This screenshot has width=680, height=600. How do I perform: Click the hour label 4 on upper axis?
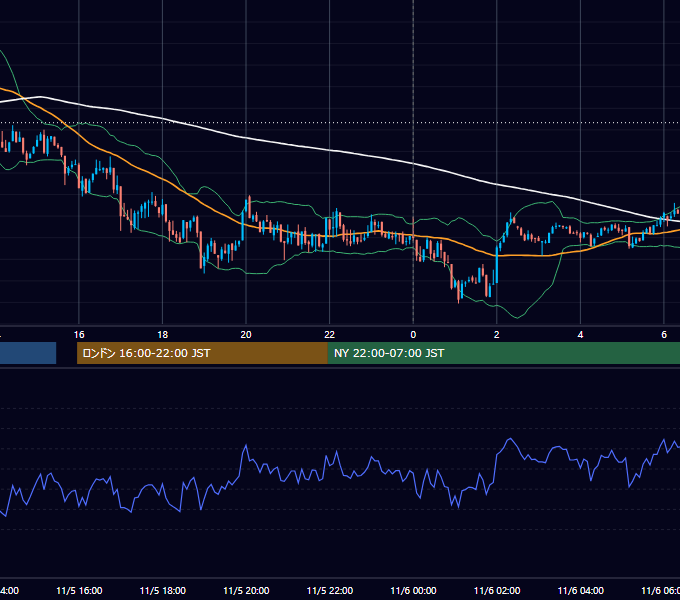[x=580, y=334]
